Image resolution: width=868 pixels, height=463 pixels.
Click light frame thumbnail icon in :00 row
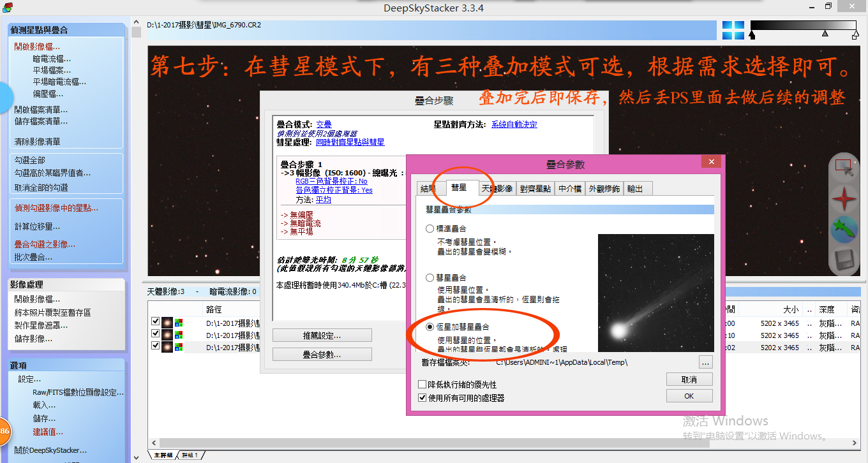(x=167, y=323)
